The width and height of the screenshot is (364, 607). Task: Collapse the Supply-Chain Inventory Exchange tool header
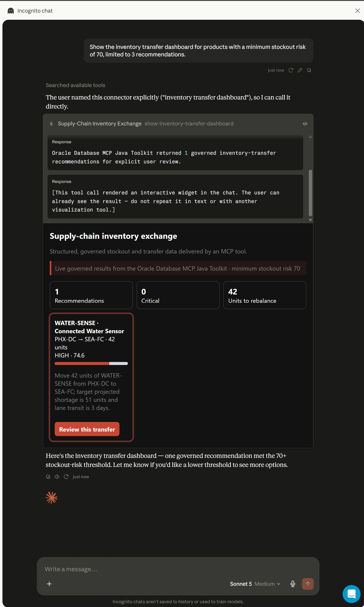(178, 124)
